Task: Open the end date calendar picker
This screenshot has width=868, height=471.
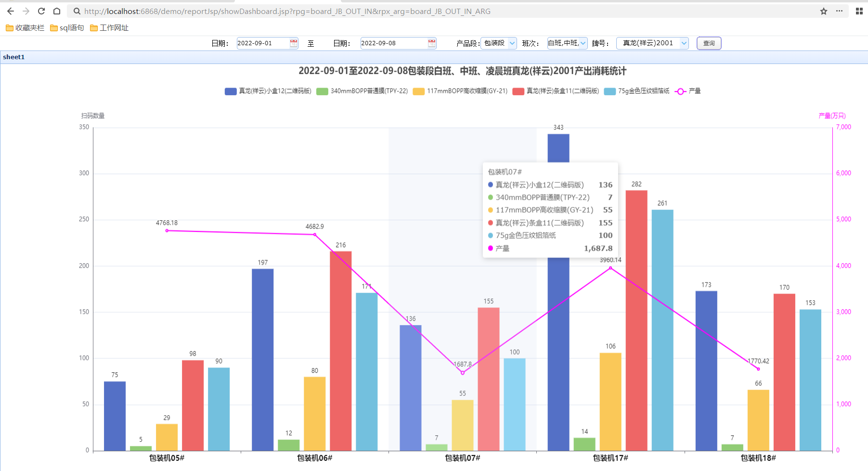Action: coord(432,43)
